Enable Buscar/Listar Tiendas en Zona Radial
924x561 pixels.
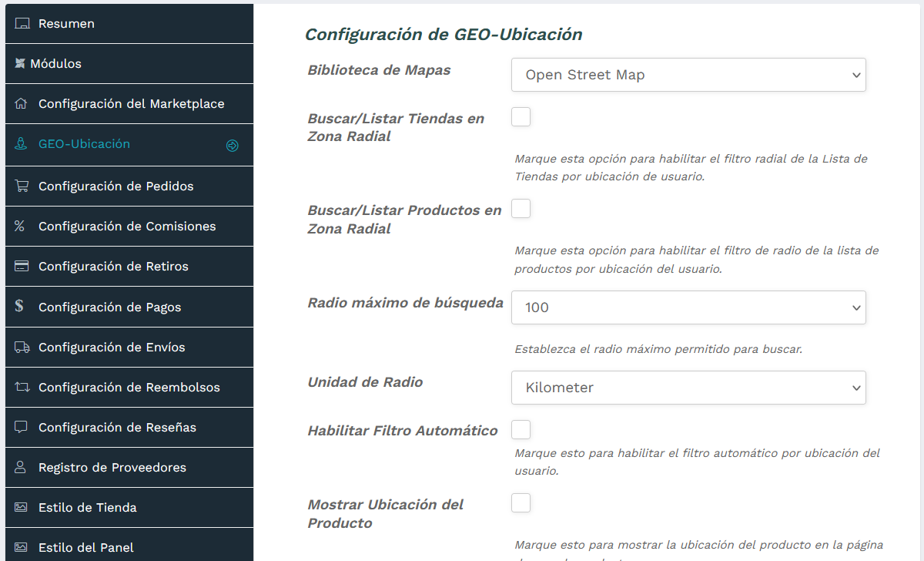point(521,117)
